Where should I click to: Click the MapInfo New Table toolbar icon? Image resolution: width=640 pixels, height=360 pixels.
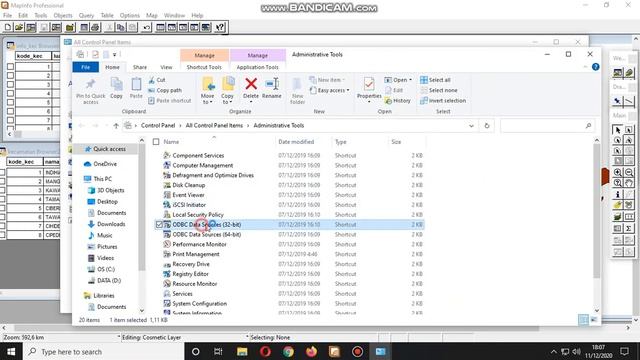coord(8,27)
